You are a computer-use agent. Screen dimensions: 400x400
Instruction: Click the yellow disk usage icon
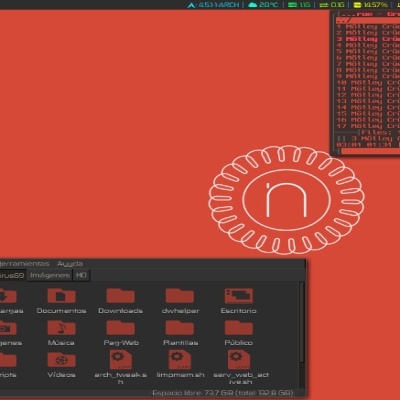(x=357, y=5)
